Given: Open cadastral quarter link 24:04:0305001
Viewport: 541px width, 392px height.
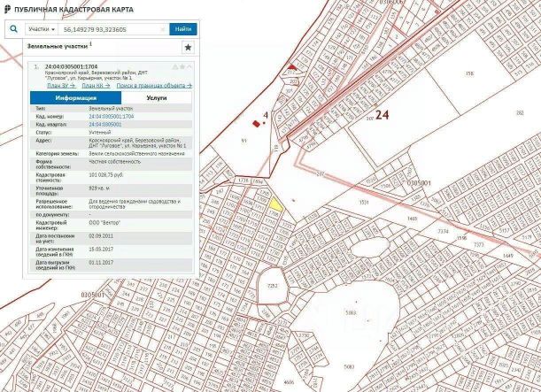Looking at the screenshot, I should pos(108,123).
